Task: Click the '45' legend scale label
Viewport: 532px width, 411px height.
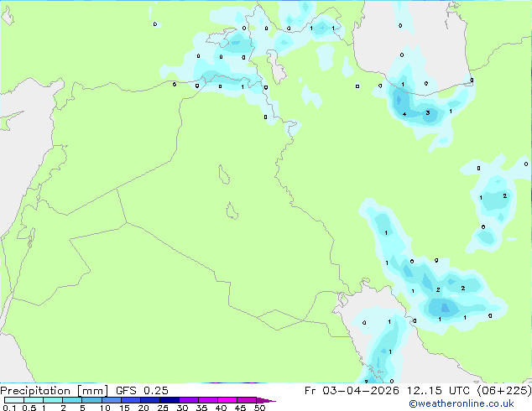Action: pos(240,408)
